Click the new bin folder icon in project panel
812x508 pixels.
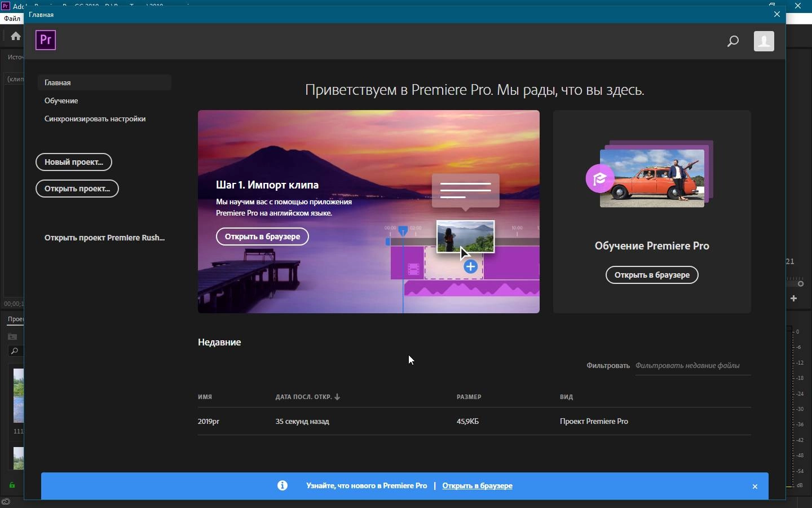[12, 336]
